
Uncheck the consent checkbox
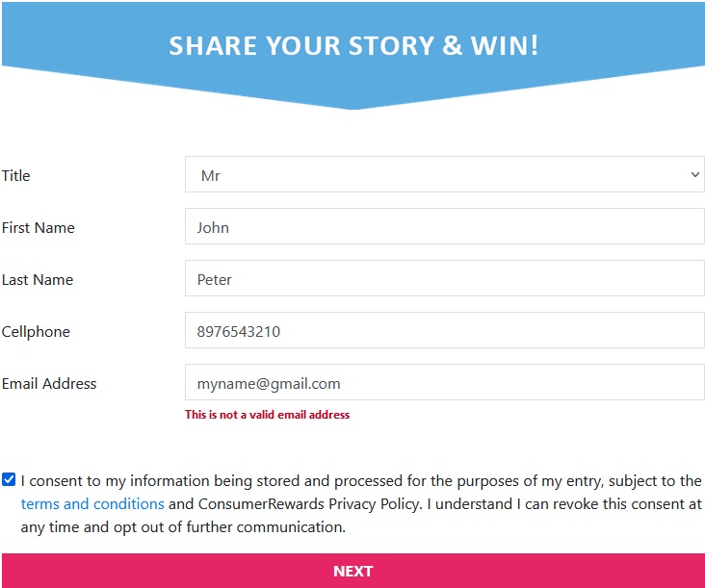tap(9, 479)
